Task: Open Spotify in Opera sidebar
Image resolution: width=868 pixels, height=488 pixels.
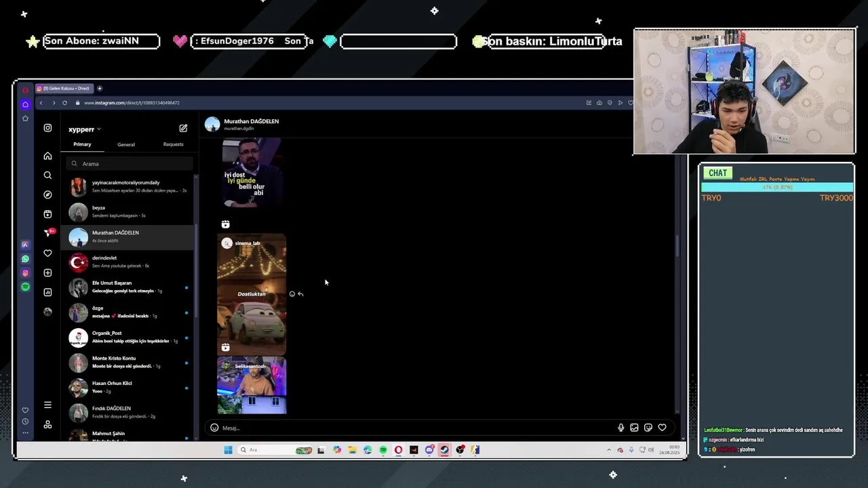Action: pyautogui.click(x=25, y=287)
